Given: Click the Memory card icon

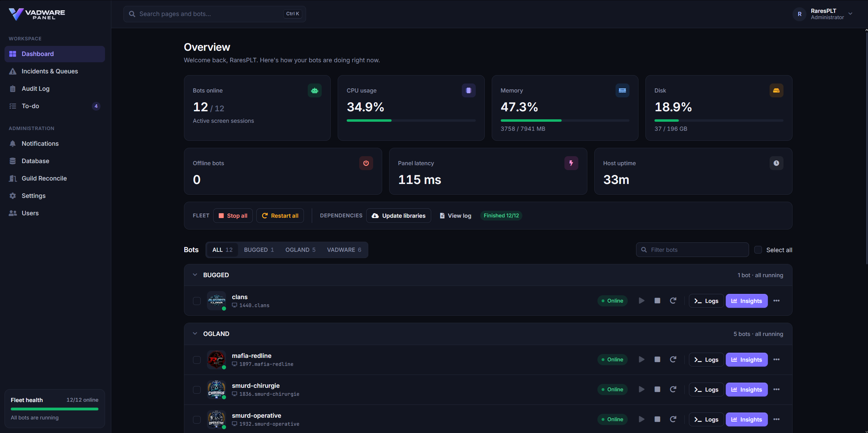Looking at the screenshot, I should 622,90.
